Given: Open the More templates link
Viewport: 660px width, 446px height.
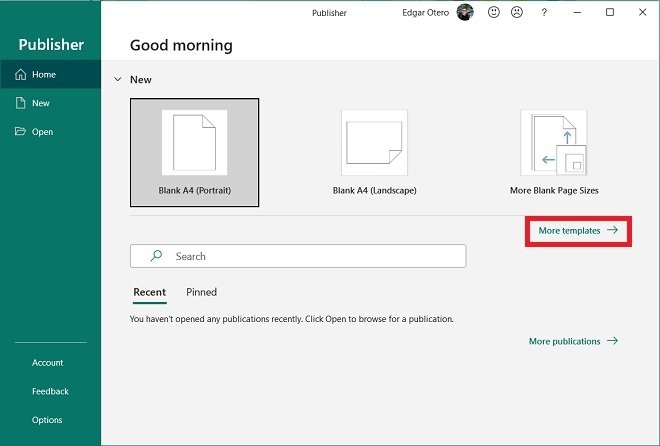Looking at the screenshot, I should tap(578, 231).
